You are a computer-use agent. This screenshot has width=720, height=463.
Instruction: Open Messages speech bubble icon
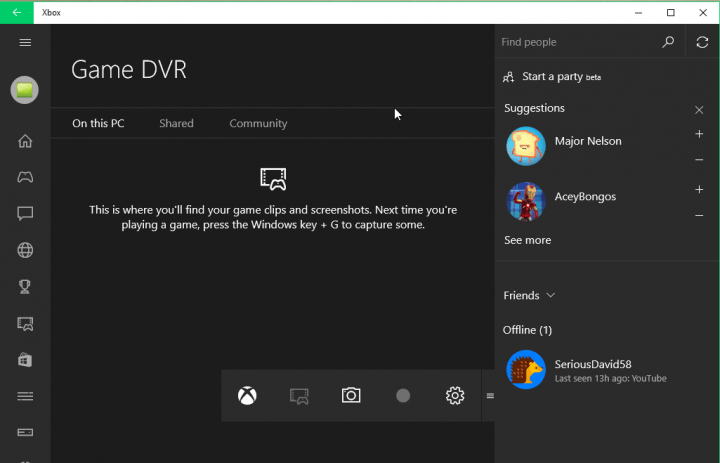pyautogui.click(x=25, y=213)
